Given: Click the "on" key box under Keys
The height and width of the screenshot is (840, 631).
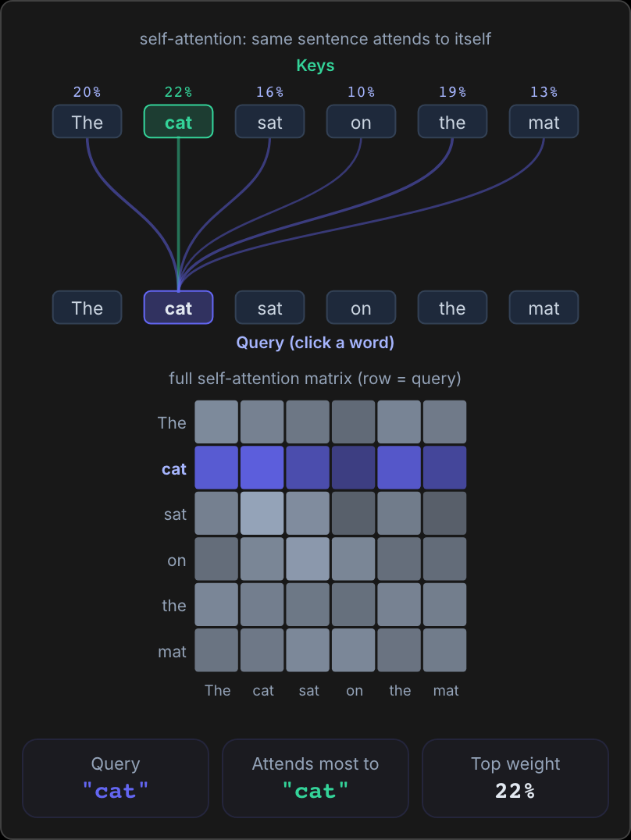Looking at the screenshot, I should (x=361, y=122).
